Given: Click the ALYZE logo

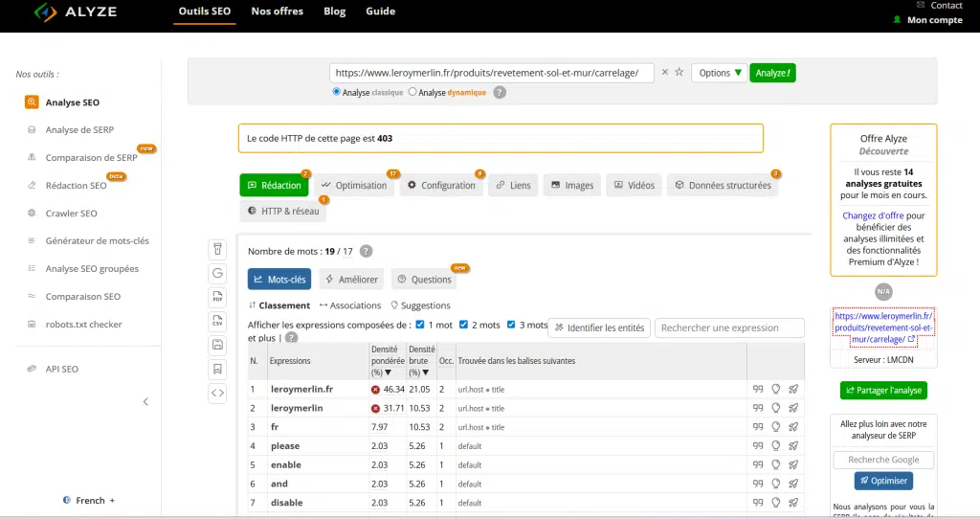Looking at the screenshot, I should 76,11.
